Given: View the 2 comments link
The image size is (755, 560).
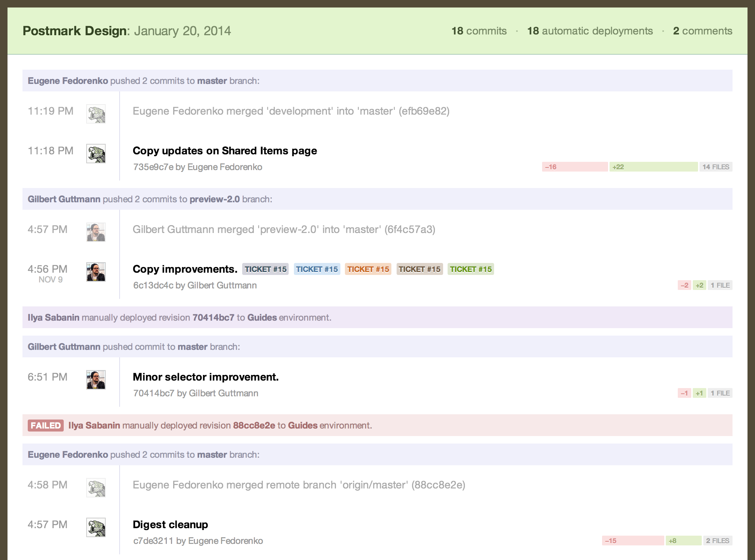Looking at the screenshot, I should (x=702, y=31).
